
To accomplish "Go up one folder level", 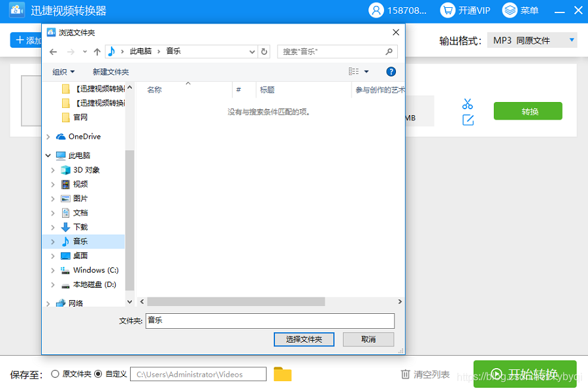I will click(x=97, y=52).
